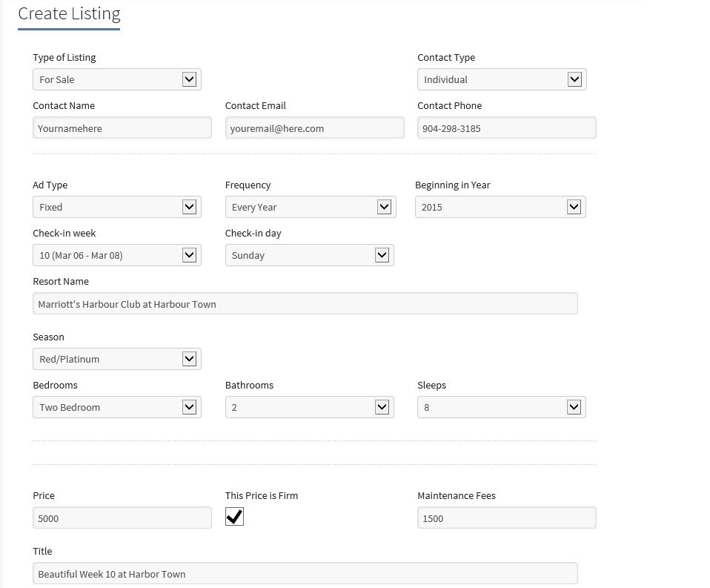Expand the Season dropdown

coord(117,359)
